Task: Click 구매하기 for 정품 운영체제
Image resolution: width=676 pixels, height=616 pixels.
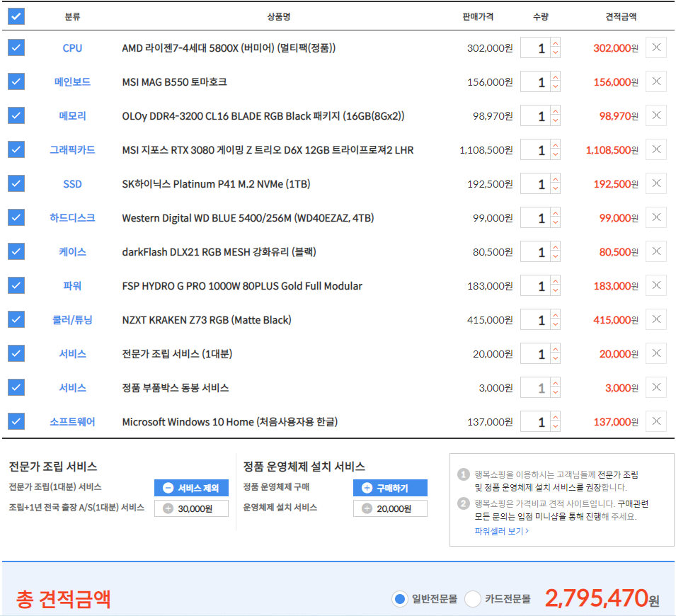Action: [390, 488]
